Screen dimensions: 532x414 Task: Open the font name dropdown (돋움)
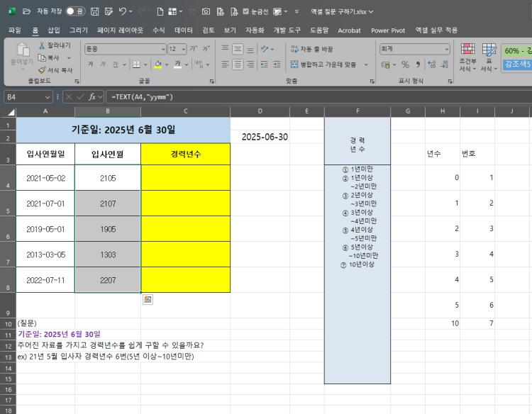[x=163, y=49]
